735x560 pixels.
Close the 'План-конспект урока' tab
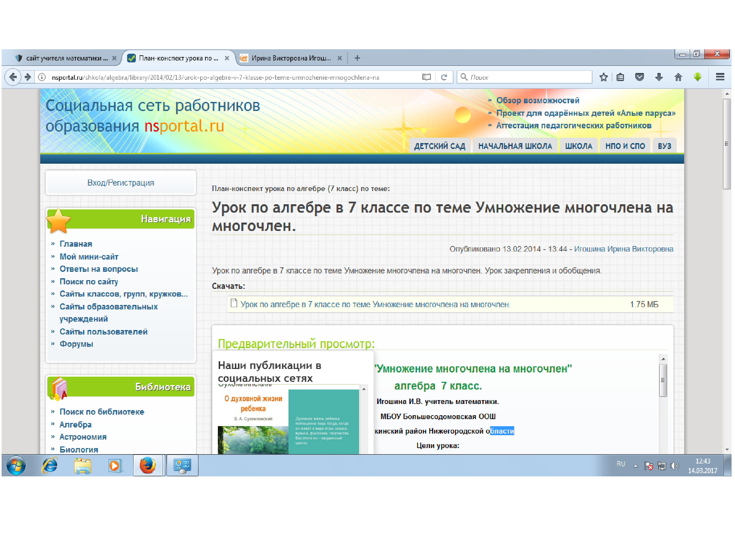[x=227, y=58]
